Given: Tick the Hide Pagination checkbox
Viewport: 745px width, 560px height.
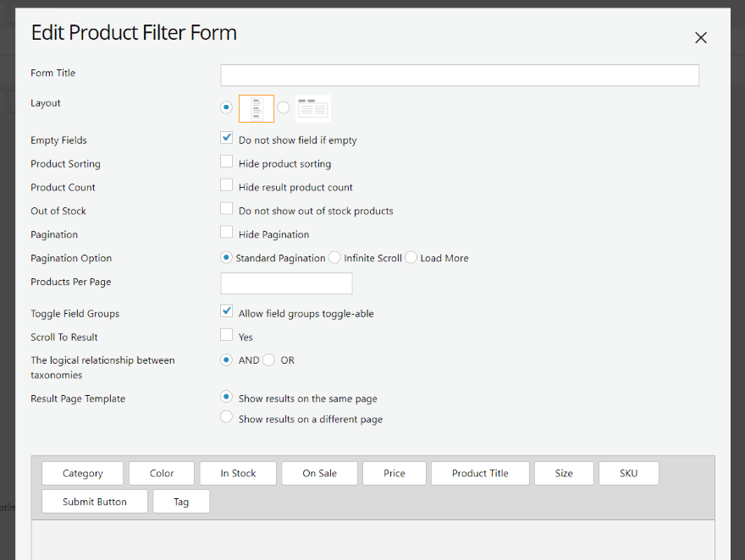Looking at the screenshot, I should (226, 233).
